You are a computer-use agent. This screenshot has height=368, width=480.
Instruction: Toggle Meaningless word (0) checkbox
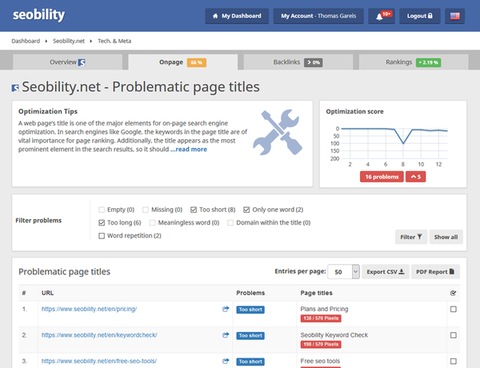(152, 223)
